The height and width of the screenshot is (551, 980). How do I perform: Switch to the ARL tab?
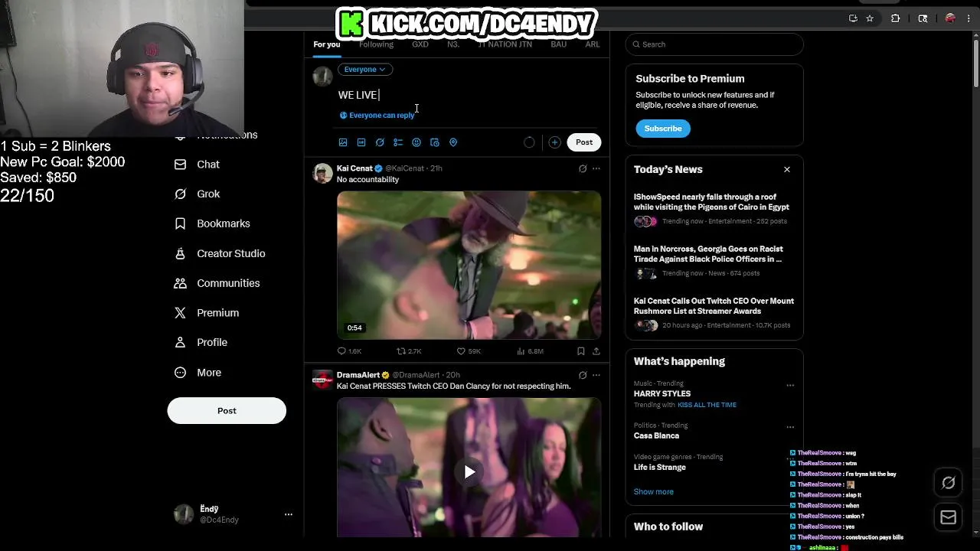point(593,44)
